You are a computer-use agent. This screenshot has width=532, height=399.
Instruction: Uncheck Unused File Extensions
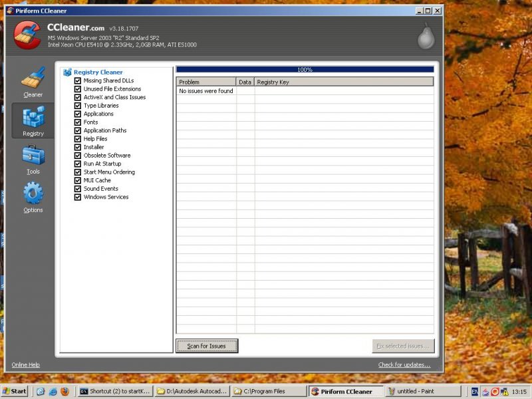(78, 89)
